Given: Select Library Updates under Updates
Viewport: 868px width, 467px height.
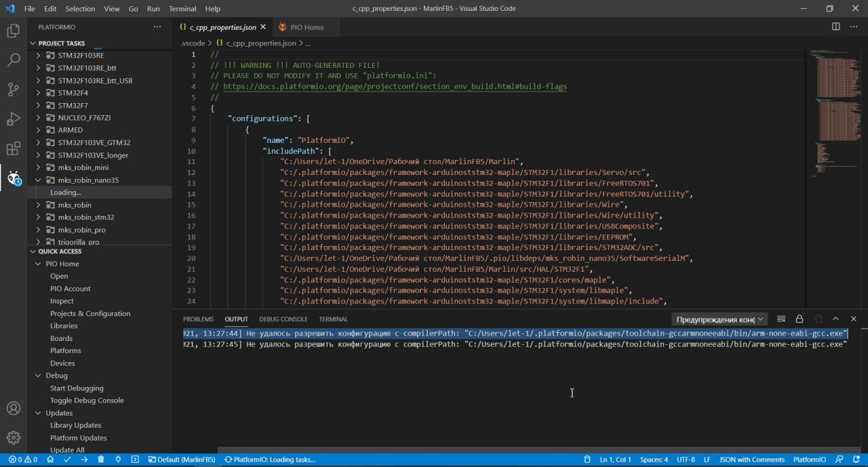Looking at the screenshot, I should [x=75, y=426].
